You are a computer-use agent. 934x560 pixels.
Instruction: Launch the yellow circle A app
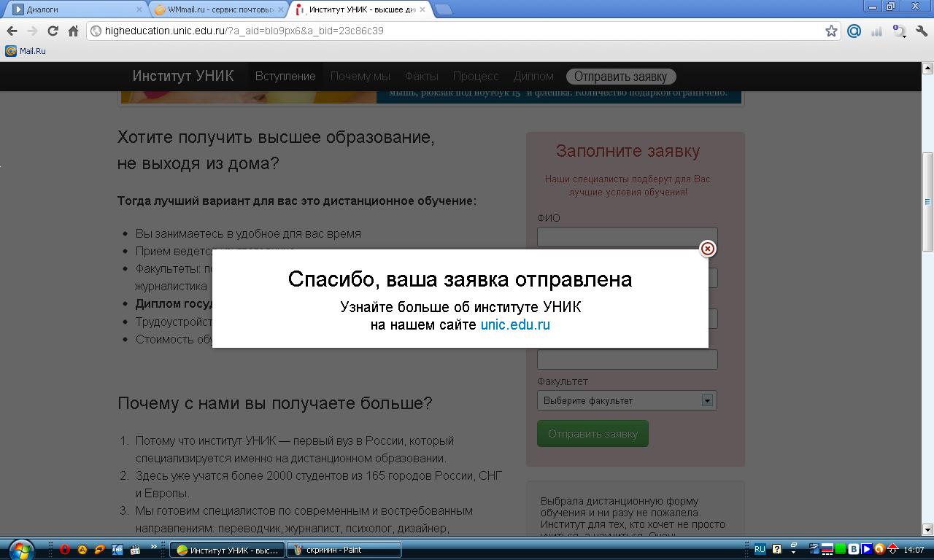click(82, 550)
